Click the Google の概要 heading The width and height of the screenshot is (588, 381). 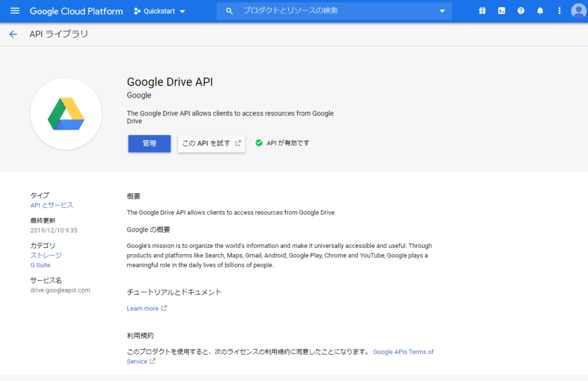[149, 230]
